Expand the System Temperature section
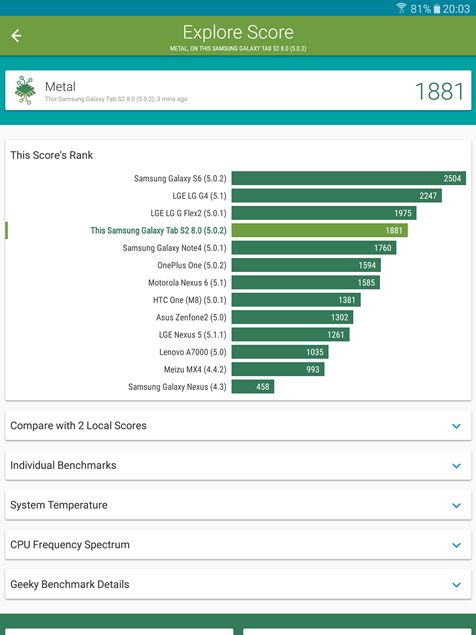 tap(238, 505)
